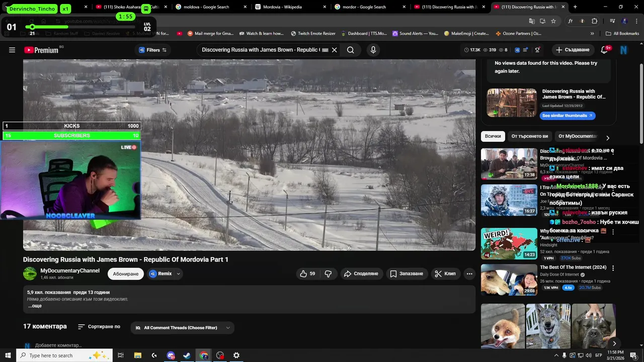The image size is (644, 362).
Task: Open the vidIQ Filters button
Action: (153, 50)
